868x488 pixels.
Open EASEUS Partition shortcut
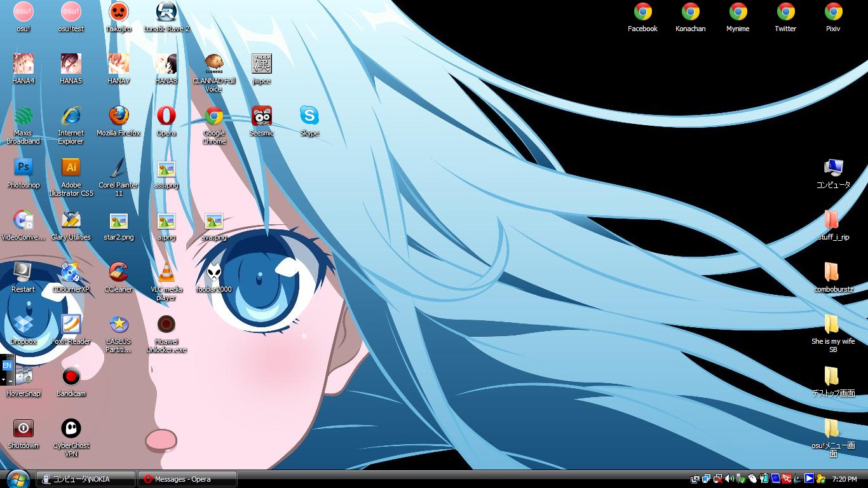tap(118, 334)
